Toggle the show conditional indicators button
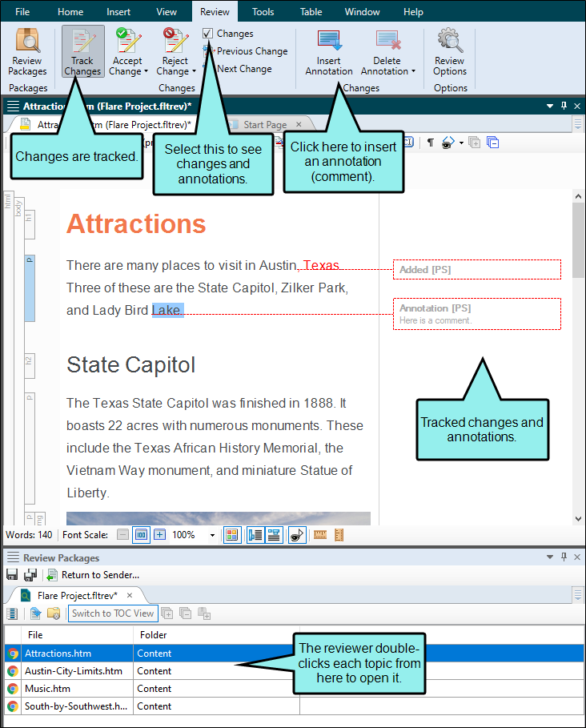The height and width of the screenshot is (728, 586). click(x=297, y=535)
